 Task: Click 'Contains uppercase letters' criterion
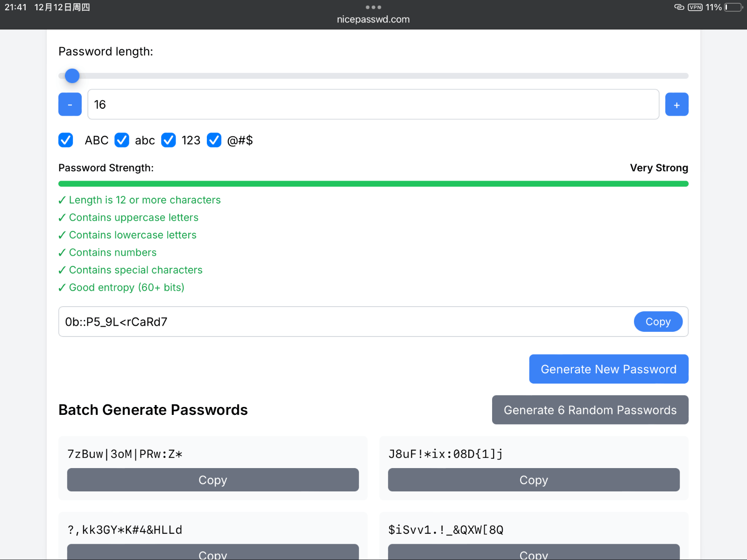pos(134,217)
